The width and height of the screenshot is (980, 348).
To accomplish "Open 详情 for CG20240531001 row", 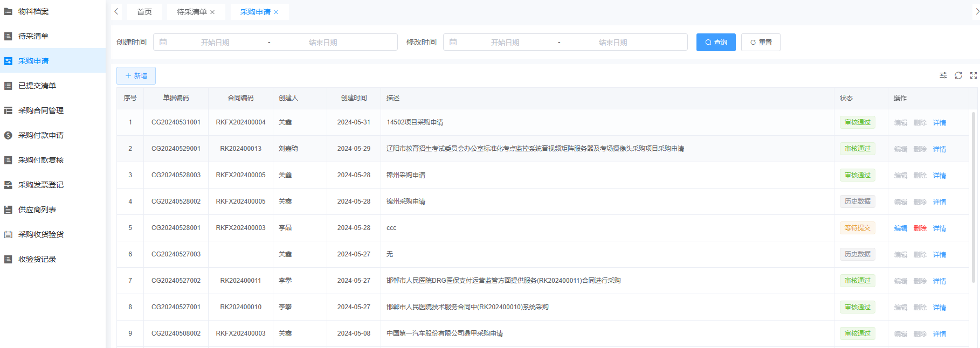I will (939, 123).
